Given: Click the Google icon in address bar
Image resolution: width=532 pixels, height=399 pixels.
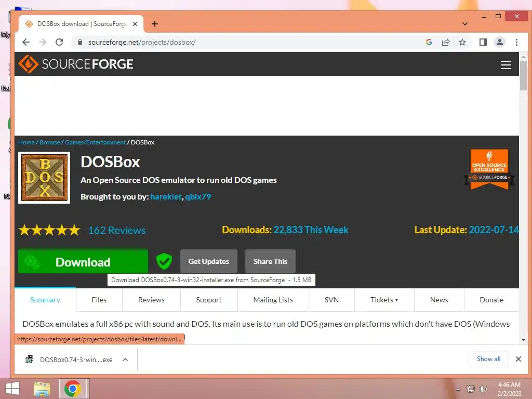Looking at the screenshot, I should pos(429,42).
